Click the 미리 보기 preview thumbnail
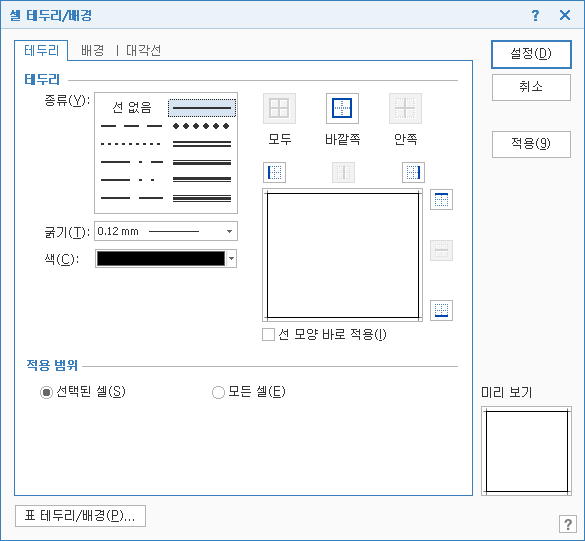585x541 pixels. tap(526, 451)
